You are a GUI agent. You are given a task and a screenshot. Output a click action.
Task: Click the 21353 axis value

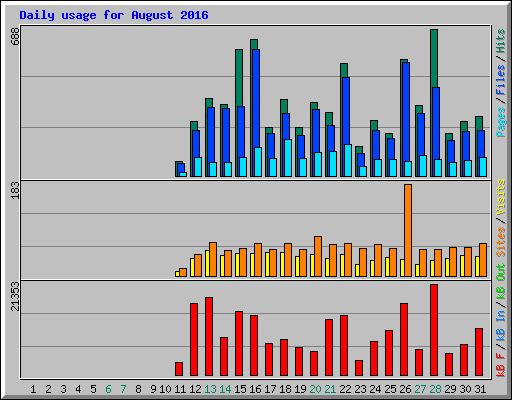click(x=15, y=297)
